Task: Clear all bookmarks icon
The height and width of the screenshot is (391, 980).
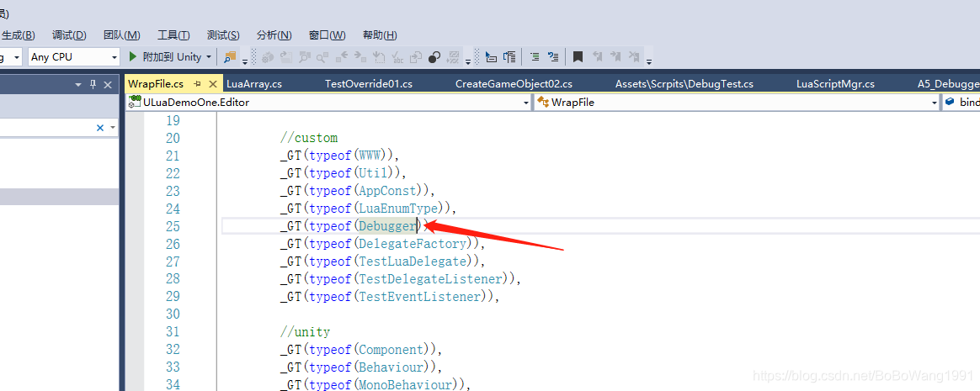Action: coord(634,57)
